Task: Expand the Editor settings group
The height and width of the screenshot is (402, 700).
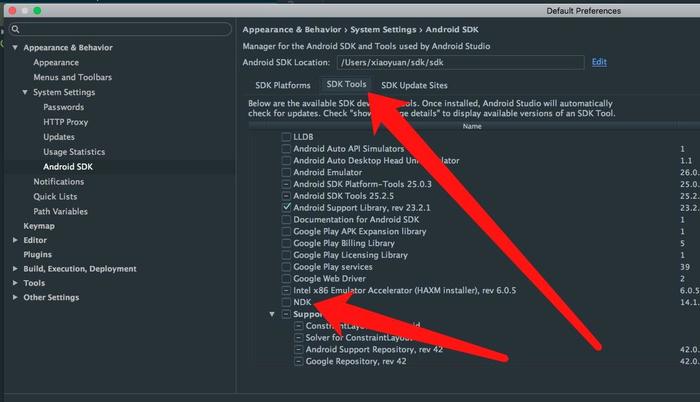Action: click(x=15, y=240)
